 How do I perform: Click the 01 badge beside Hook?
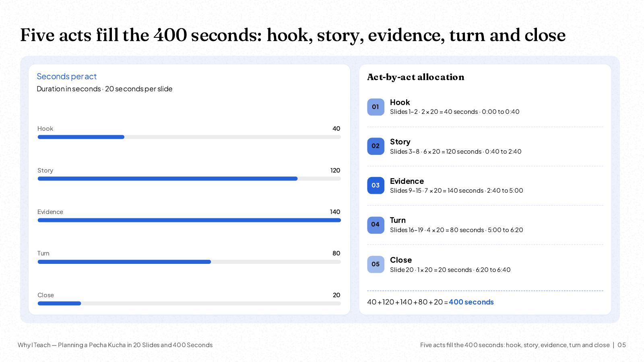click(x=376, y=107)
